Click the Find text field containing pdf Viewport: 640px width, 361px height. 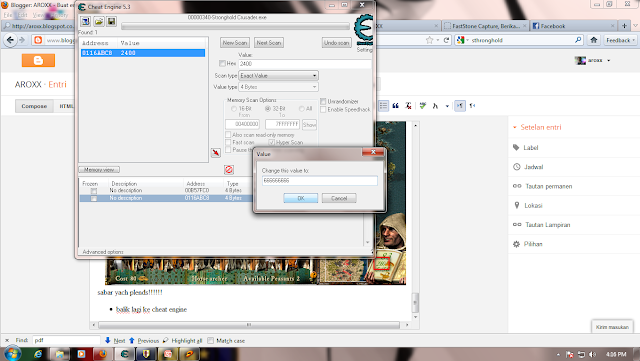click(x=66, y=340)
